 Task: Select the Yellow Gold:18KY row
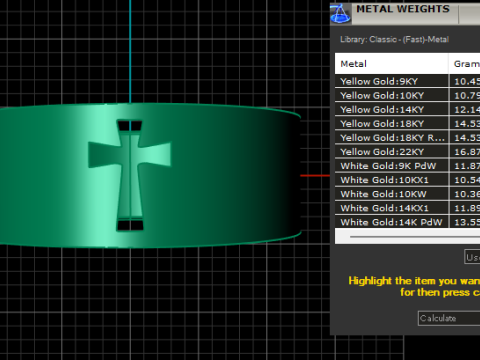click(407, 124)
